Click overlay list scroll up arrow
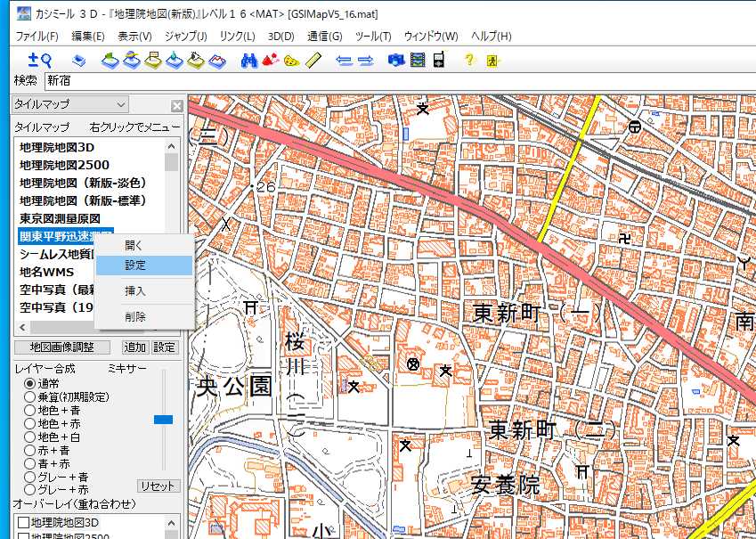756x539 pixels. [171, 523]
